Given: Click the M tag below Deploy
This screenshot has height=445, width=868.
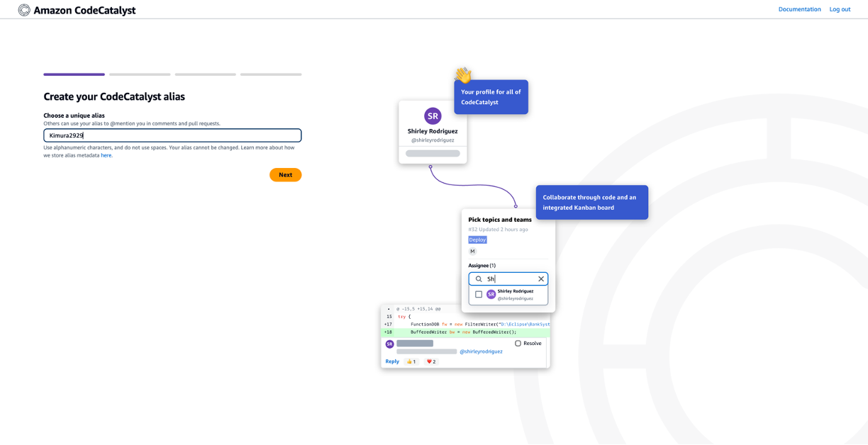Looking at the screenshot, I should 472,251.
